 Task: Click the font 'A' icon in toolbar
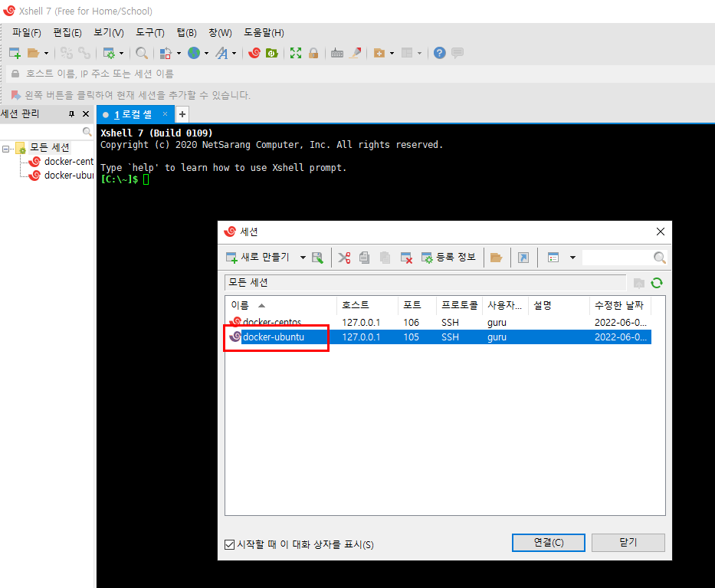coord(221,53)
